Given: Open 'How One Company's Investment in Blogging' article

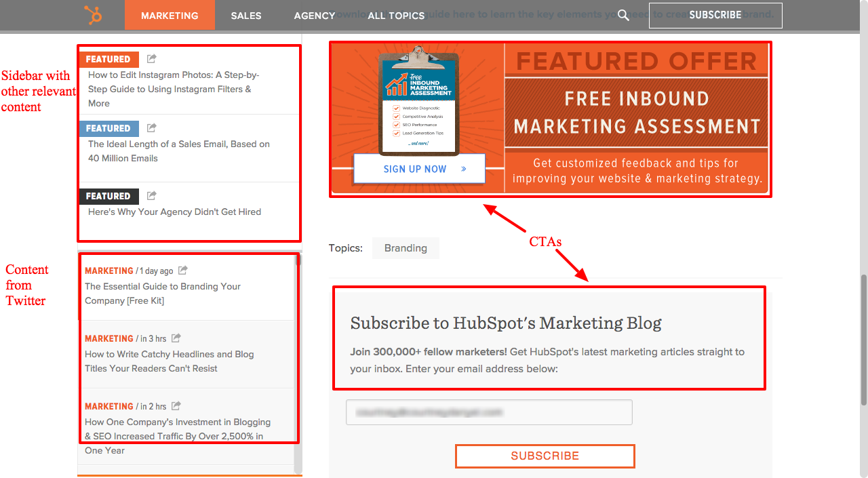Looking at the screenshot, I should pos(178,436).
